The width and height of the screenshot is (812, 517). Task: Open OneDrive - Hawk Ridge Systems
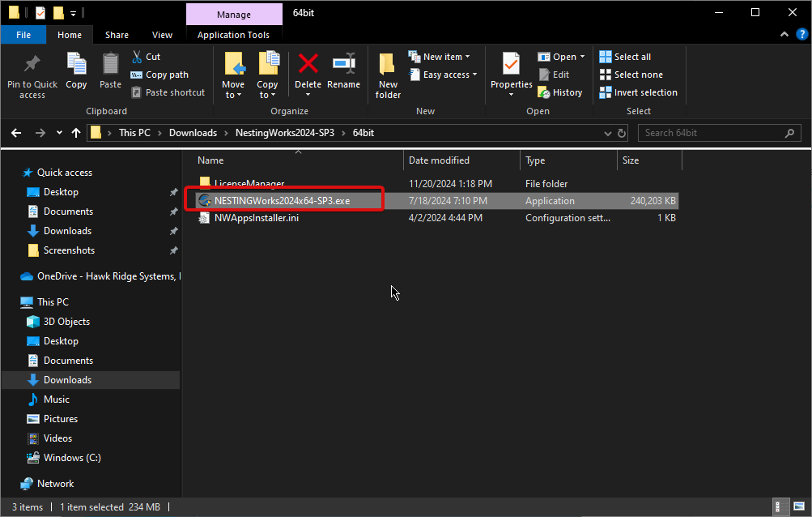(x=108, y=276)
